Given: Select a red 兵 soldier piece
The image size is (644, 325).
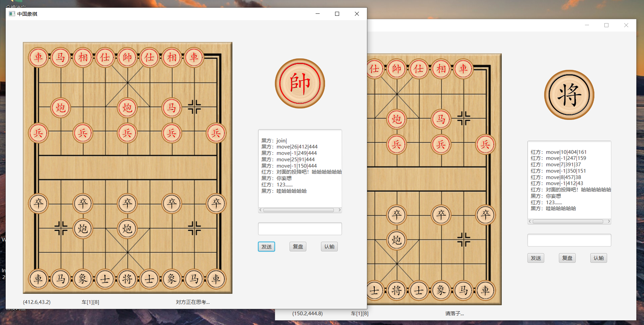Looking at the screenshot, I should 127,133.
